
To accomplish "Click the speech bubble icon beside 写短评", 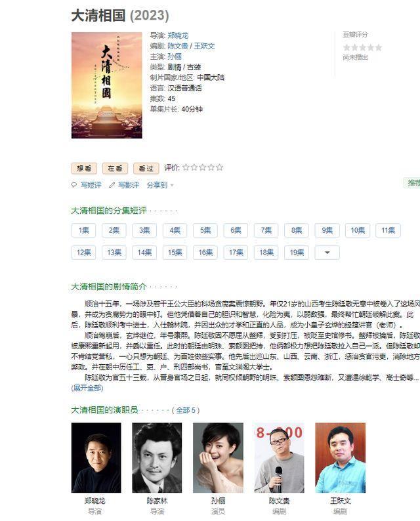I will (73, 185).
